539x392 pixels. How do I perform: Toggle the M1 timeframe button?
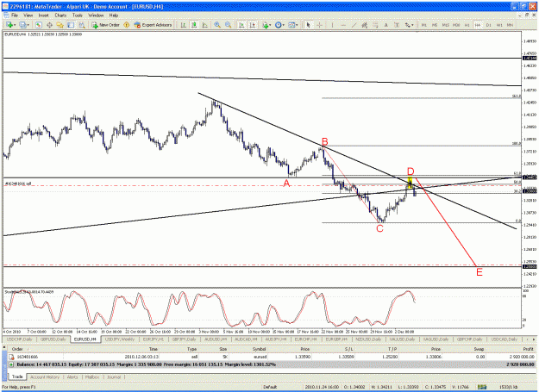click(x=424, y=25)
